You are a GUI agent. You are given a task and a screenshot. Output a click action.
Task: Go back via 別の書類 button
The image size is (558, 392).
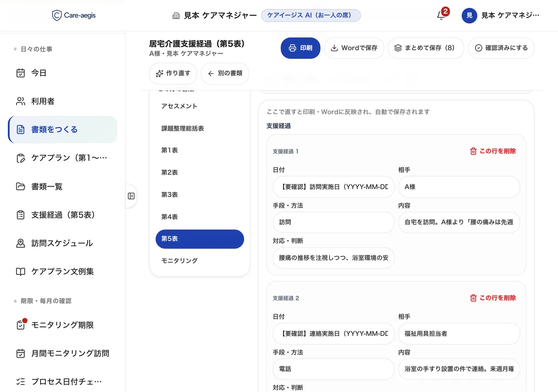click(x=225, y=74)
